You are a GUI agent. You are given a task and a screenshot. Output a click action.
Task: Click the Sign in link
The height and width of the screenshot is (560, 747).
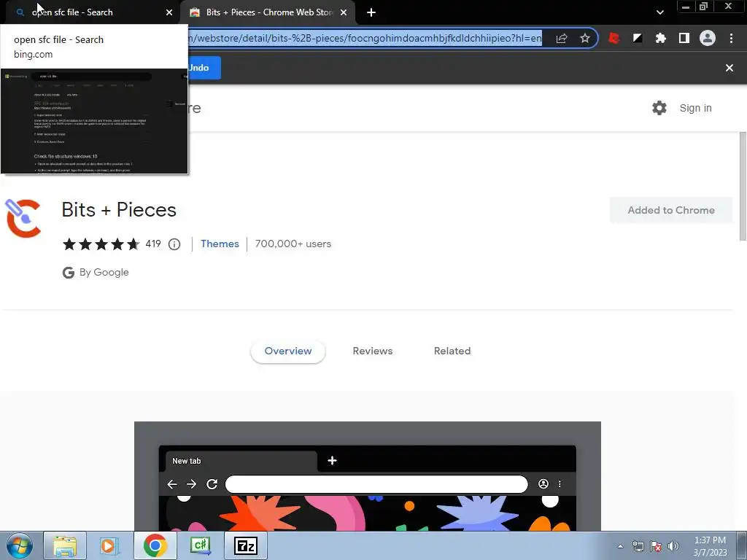[x=695, y=108]
